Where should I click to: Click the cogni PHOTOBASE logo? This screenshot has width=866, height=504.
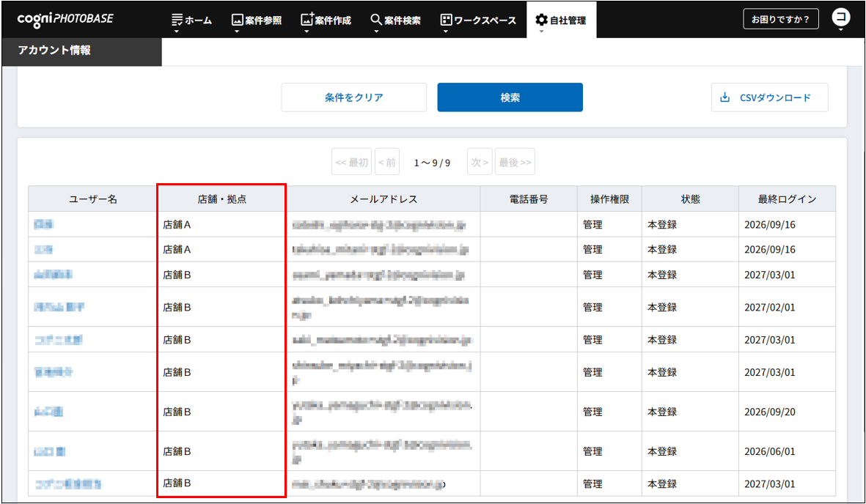pos(65,18)
